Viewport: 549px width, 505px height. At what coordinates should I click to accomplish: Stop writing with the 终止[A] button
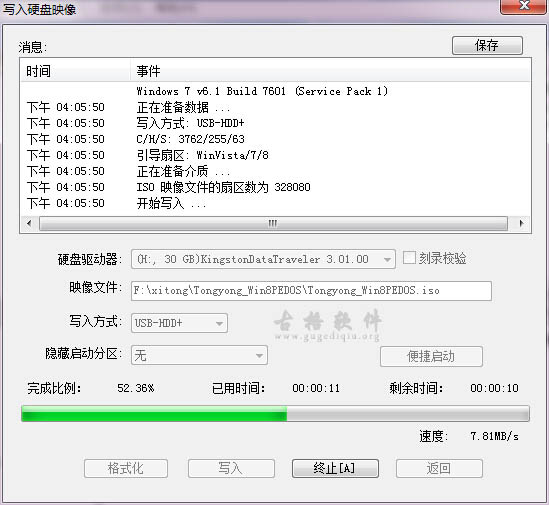[x=335, y=469]
